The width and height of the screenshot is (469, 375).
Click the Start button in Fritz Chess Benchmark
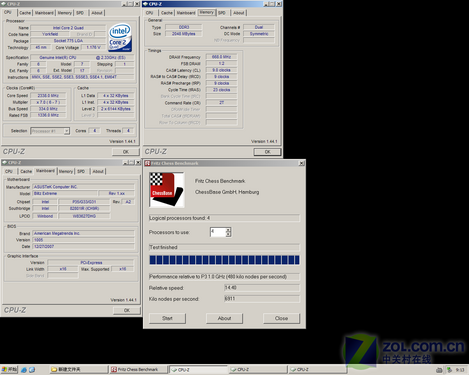coord(167,318)
